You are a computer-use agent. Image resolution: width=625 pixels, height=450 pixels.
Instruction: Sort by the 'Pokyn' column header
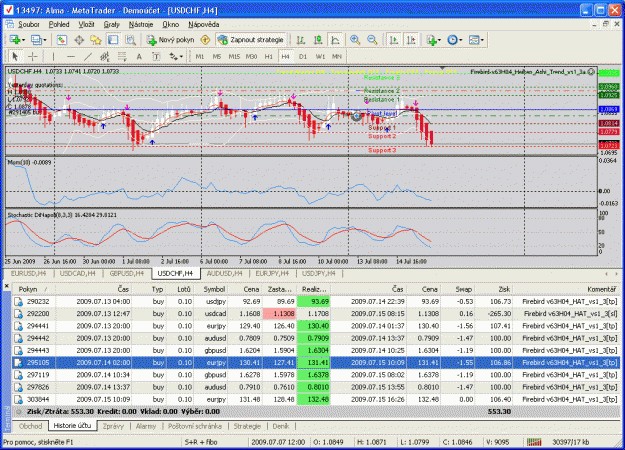tap(33, 289)
